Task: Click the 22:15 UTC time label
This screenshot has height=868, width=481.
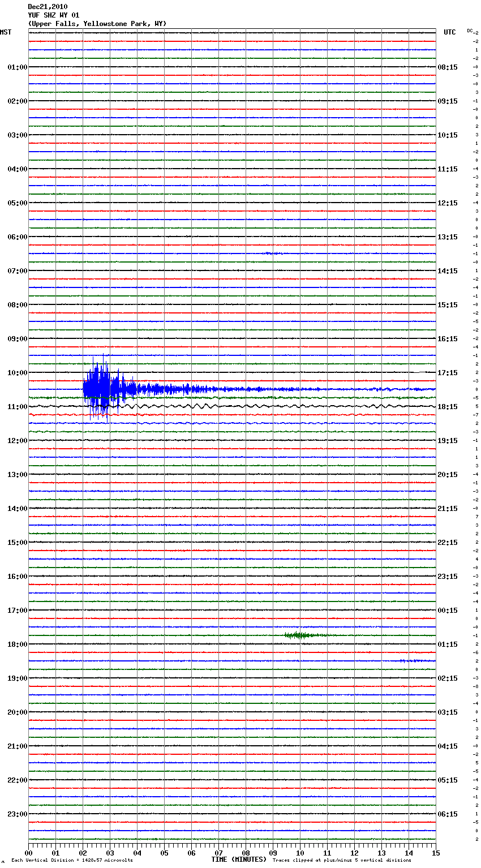Action: [448, 543]
